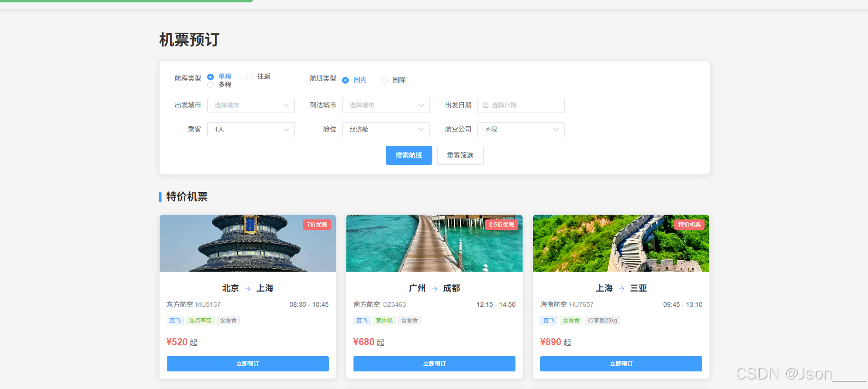868x389 pixels.
Task: Click the 特价机票 section heading
Action: 187,197
